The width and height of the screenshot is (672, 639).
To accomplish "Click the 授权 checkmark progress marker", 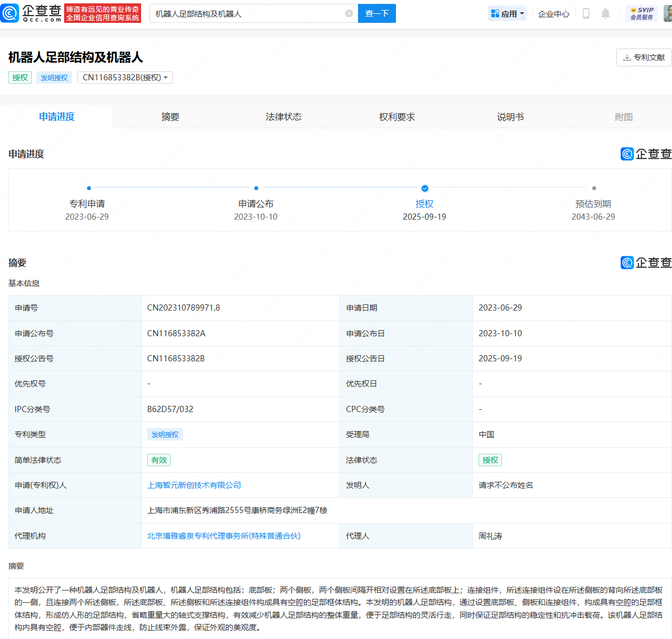I will pyautogui.click(x=425, y=188).
